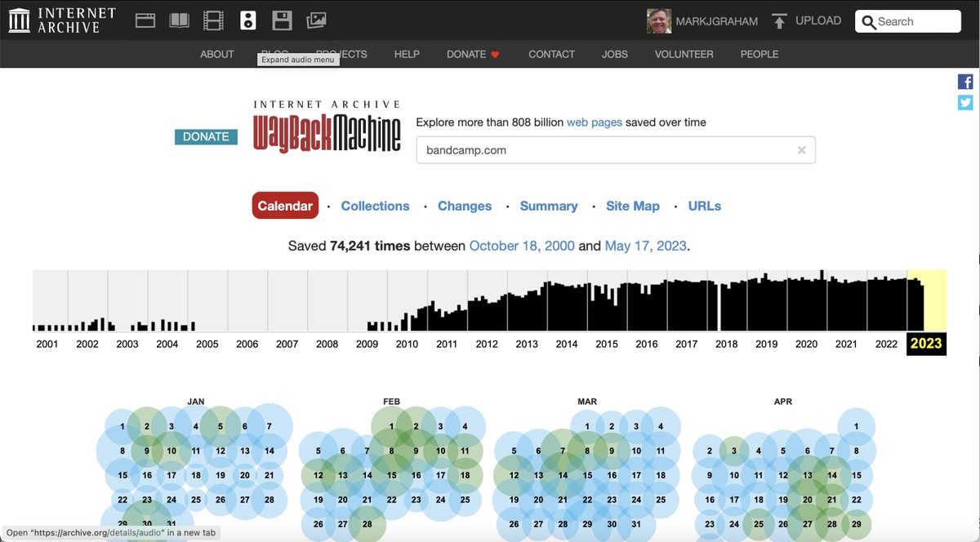980x542 pixels.
Task: Expand the software floppy-disk icon menu
Action: 282,20
